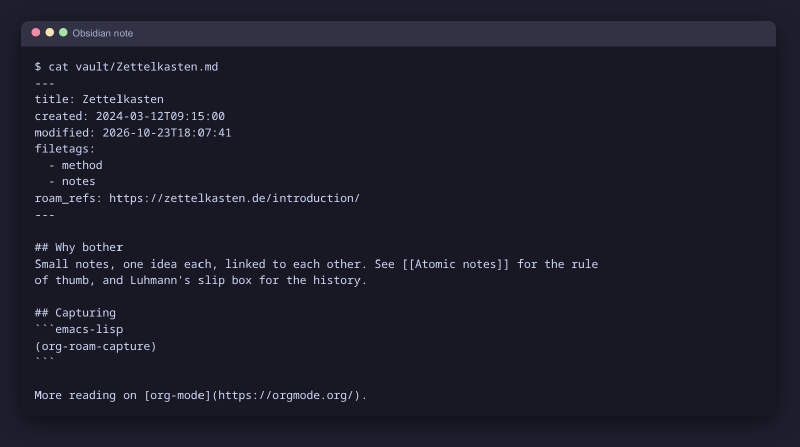800x447 pixels.
Task: Click the '```emacs-lisp' code fence line
Action: coord(79,329)
